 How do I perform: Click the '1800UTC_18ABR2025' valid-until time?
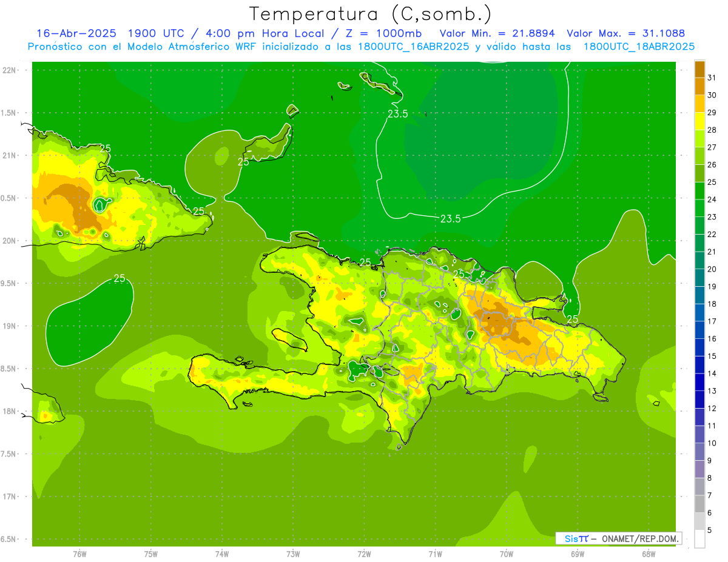tap(639, 47)
